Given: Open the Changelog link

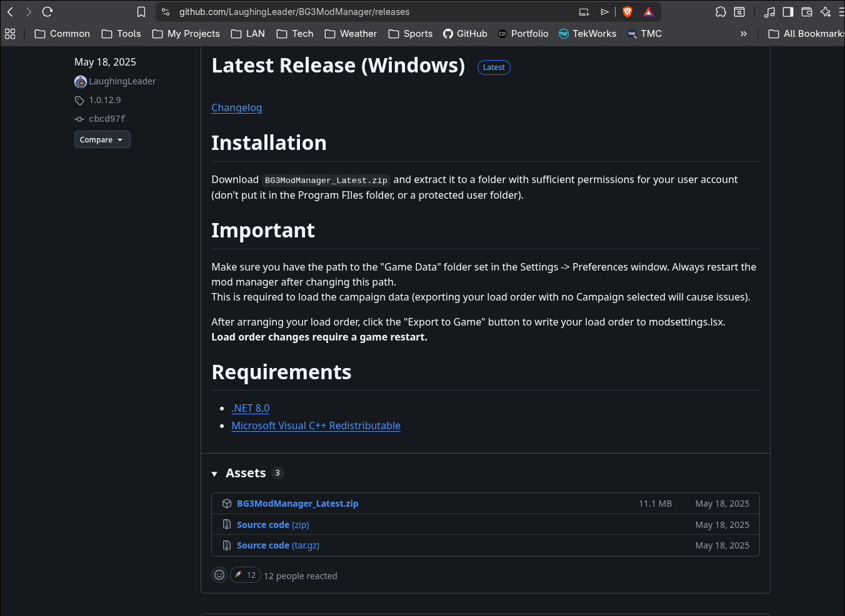Looking at the screenshot, I should click(x=236, y=107).
